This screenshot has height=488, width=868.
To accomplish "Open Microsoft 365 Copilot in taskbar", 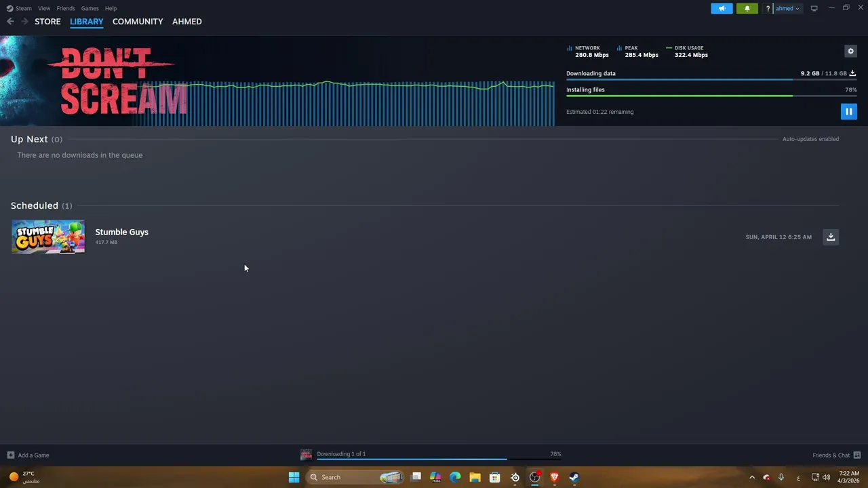I will (435, 477).
